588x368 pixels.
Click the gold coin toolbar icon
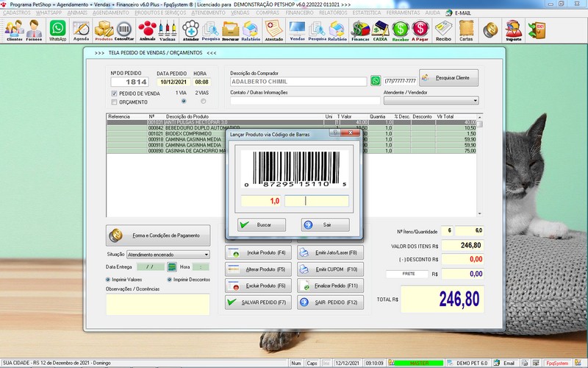coord(490,30)
